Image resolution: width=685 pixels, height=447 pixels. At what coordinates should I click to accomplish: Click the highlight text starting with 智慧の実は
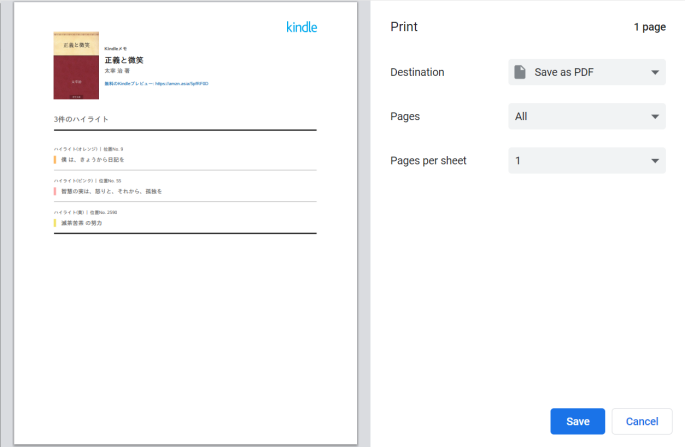click(111, 191)
